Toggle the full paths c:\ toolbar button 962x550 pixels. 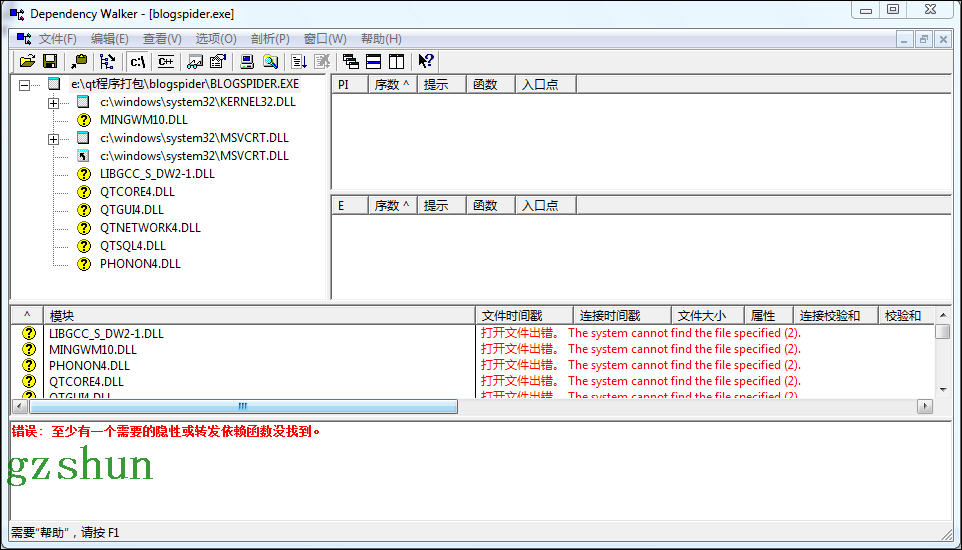(138, 62)
